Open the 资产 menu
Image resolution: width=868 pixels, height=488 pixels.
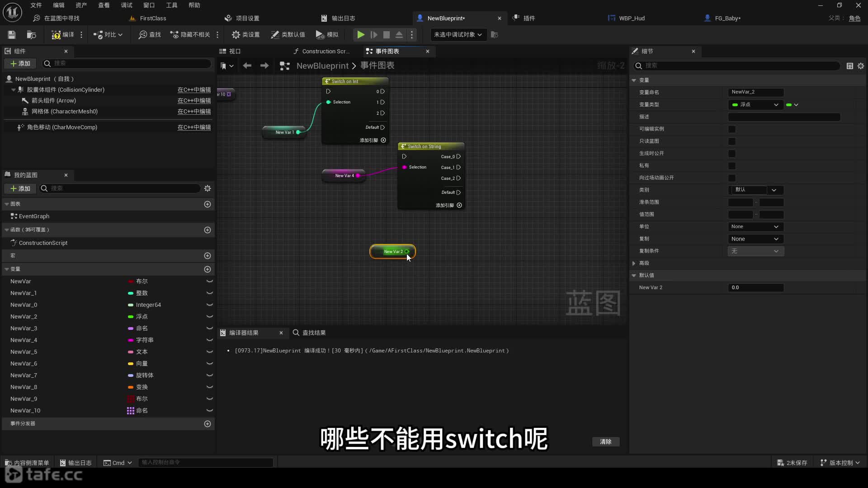[x=81, y=5]
